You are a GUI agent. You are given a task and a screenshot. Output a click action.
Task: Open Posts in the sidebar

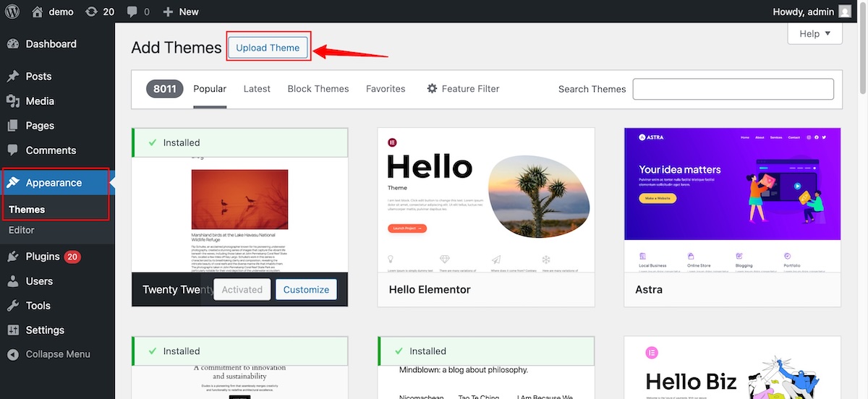pyautogui.click(x=38, y=76)
